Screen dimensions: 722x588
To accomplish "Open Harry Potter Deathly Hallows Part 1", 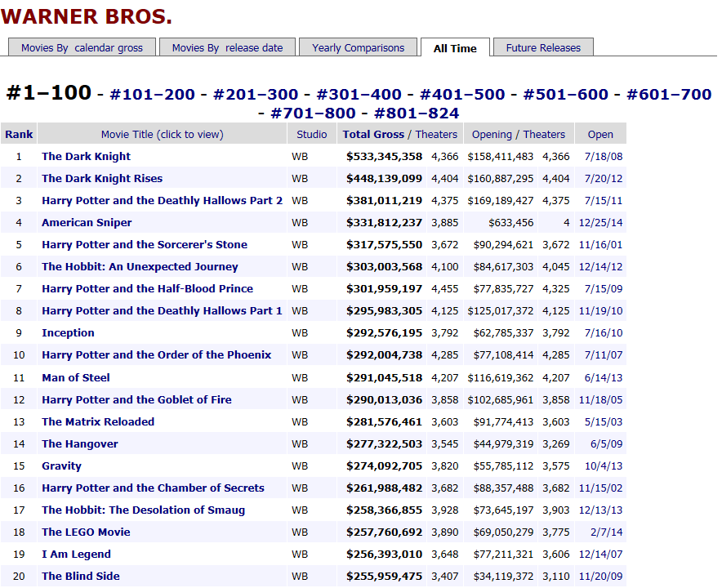I will pos(162,311).
